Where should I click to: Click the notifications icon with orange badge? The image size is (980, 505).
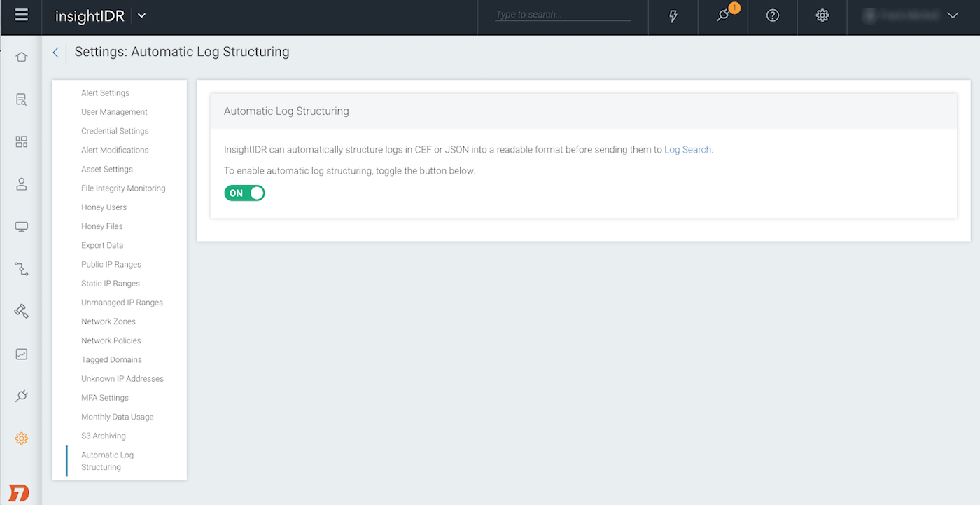[724, 15]
